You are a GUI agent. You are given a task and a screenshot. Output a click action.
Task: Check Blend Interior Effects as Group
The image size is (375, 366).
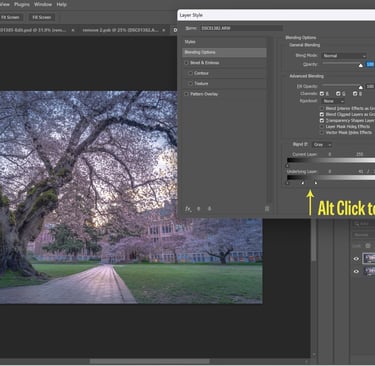coord(322,108)
